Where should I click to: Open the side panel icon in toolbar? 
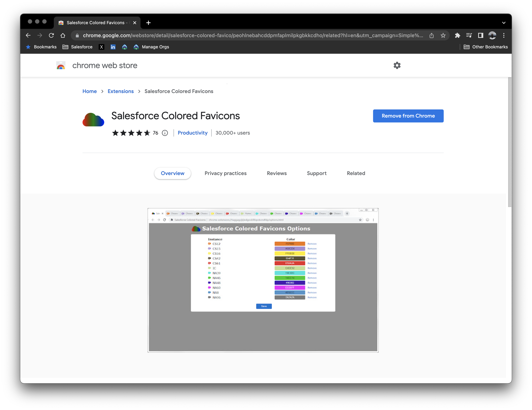click(480, 35)
